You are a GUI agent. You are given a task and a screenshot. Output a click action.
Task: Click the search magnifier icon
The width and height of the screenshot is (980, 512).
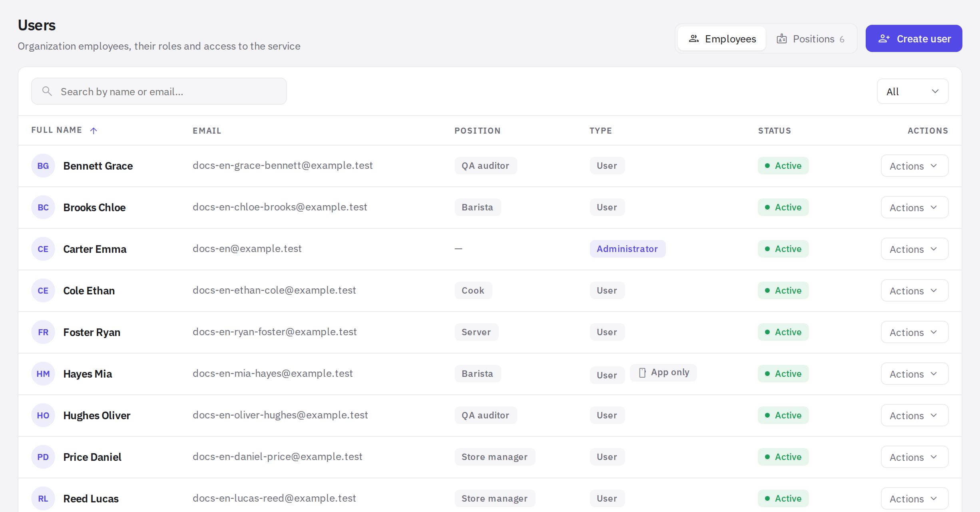point(47,91)
